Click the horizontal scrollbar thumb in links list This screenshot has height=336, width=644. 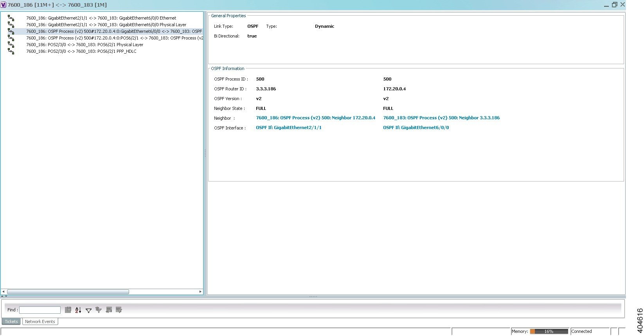click(x=68, y=292)
